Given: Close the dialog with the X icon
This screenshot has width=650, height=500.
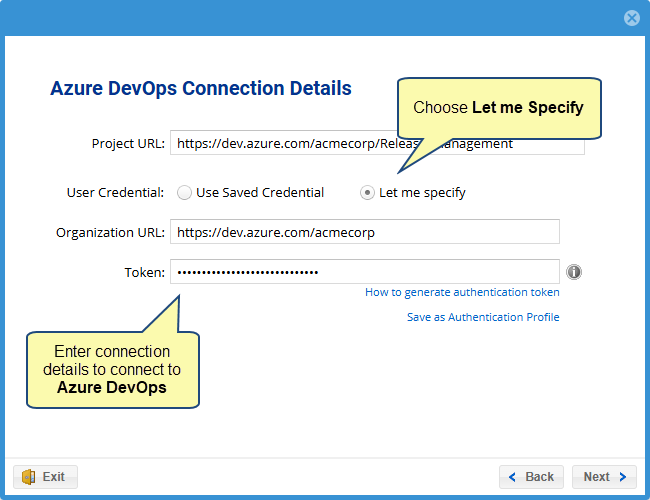Looking at the screenshot, I should [631, 18].
